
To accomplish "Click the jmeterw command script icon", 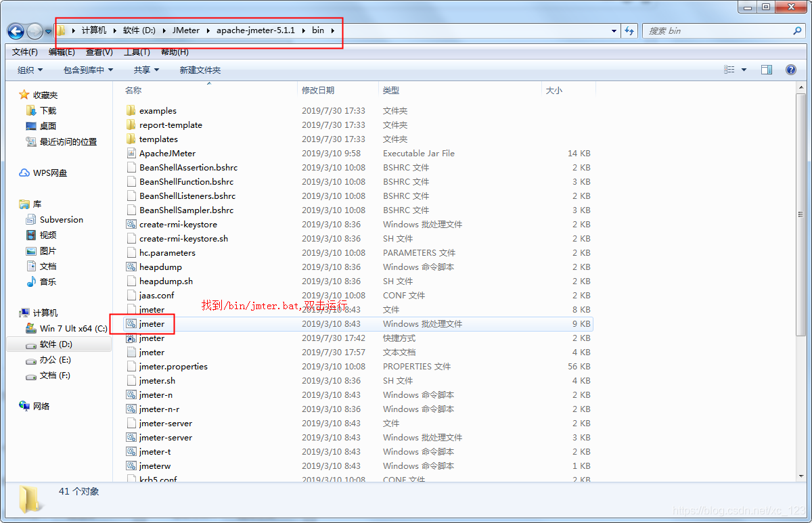I will (x=131, y=465).
